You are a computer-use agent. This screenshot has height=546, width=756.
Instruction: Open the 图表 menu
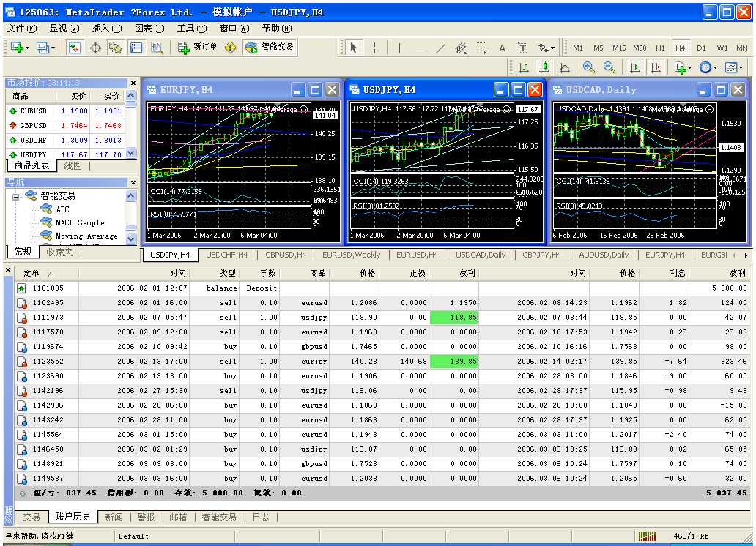pos(149,29)
